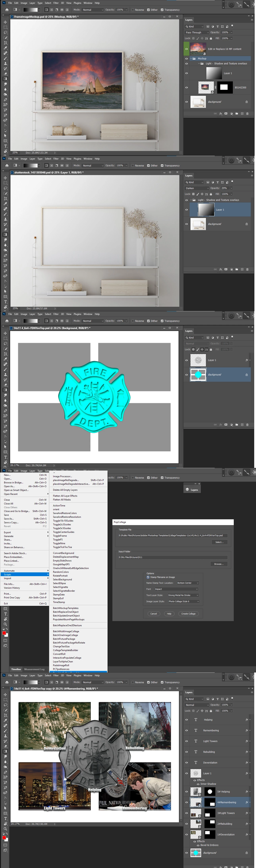This screenshot has width=256, height=868.
Task: Enable Reverse checkbox in FrameImageMockup options bar
Action: [133, 10]
